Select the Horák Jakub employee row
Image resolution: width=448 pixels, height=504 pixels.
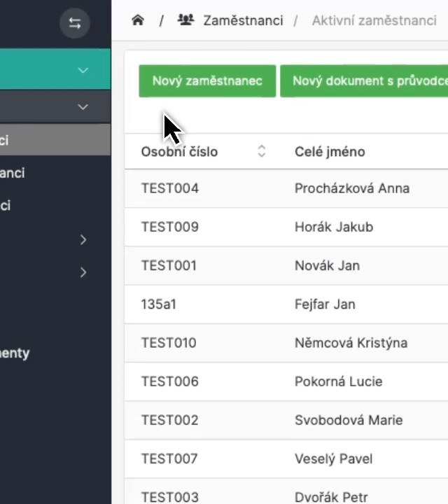tap(333, 227)
